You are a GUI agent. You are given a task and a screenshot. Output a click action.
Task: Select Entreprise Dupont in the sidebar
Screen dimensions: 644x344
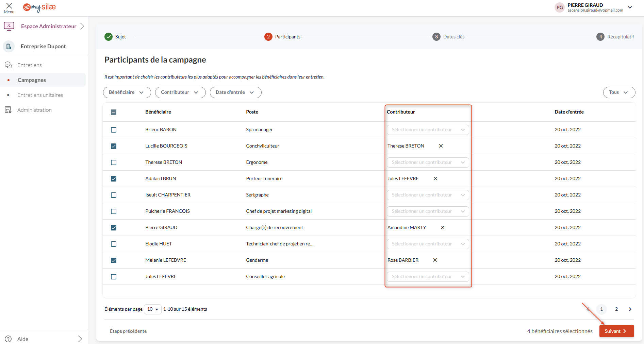pos(43,47)
